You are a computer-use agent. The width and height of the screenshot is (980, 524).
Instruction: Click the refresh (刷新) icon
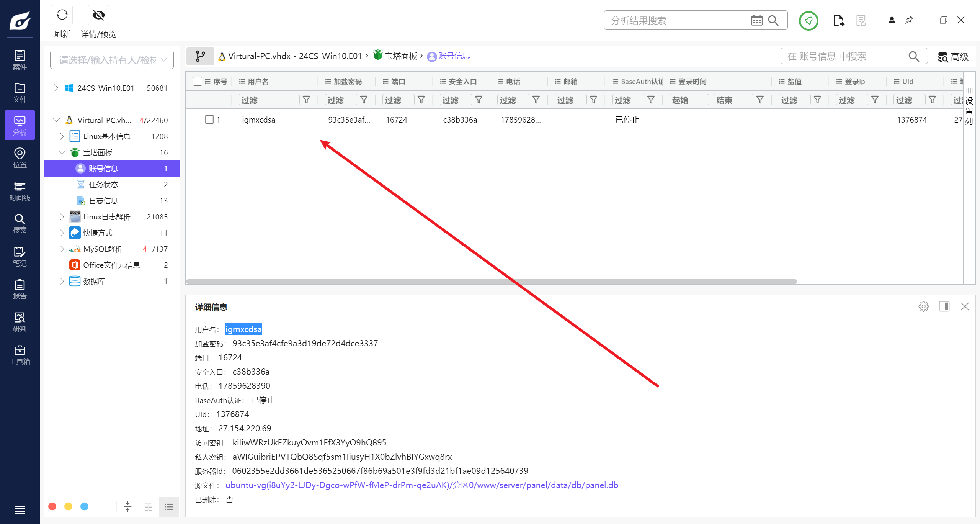coord(62,15)
